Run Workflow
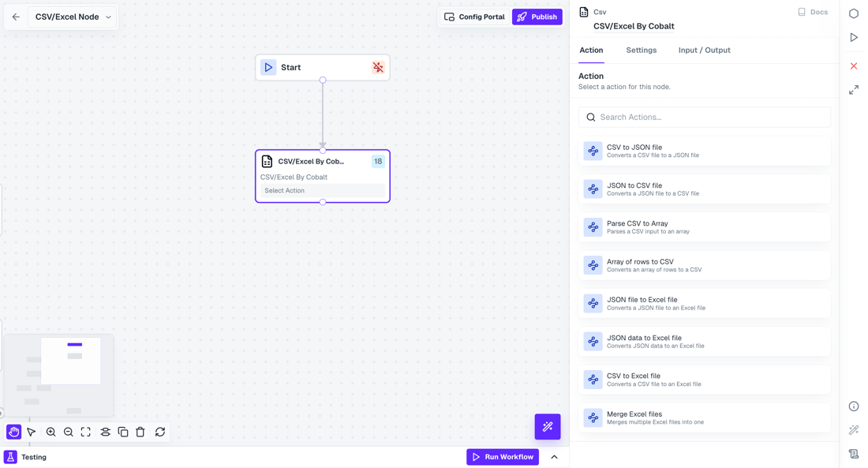Screen dimensions: 868x468 pos(503,457)
